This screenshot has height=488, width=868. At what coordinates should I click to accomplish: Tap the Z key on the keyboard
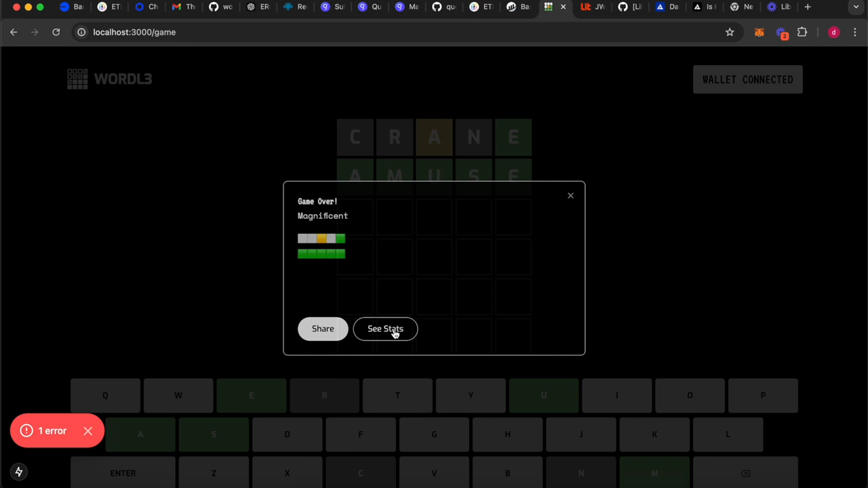(x=214, y=473)
